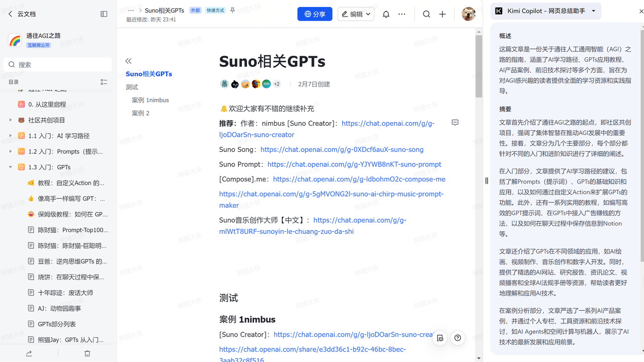The image size is (644, 362).
Task: Jump to Suno相关GPTs in outline
Action: [x=149, y=74]
